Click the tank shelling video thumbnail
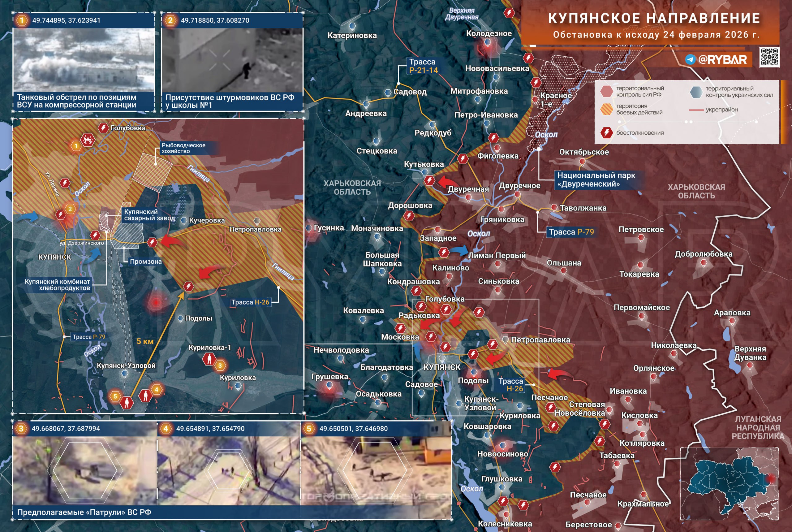 coord(84,60)
